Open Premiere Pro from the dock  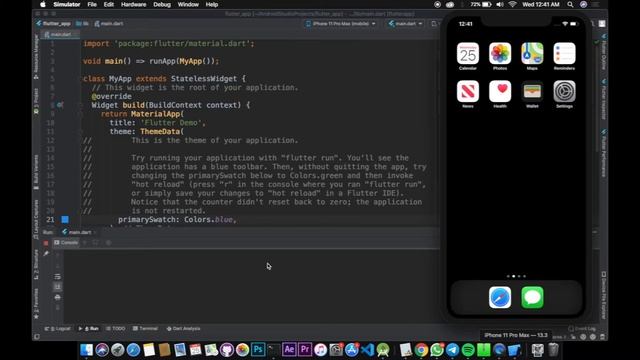(304, 350)
